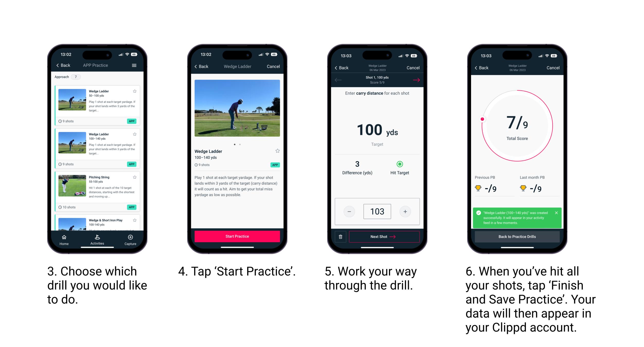Select the Wedge Ladder 100-140 yds drill
Viewport: 644px width, 347px height.
click(x=97, y=145)
